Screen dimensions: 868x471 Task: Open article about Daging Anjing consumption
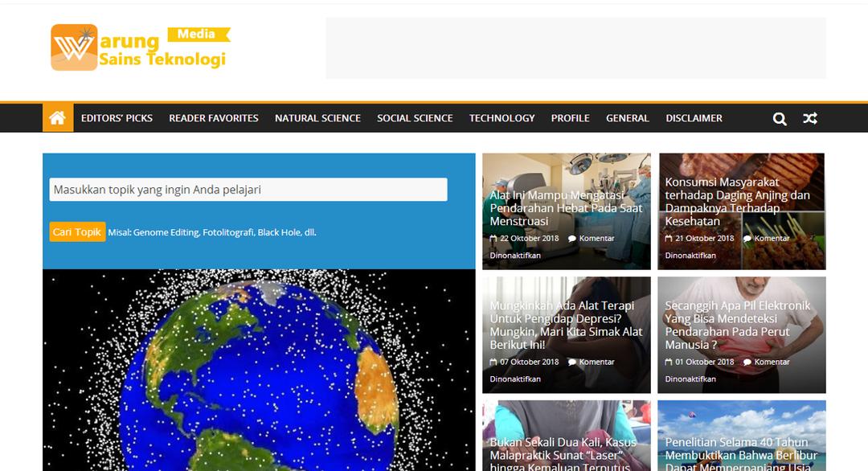[x=737, y=202]
